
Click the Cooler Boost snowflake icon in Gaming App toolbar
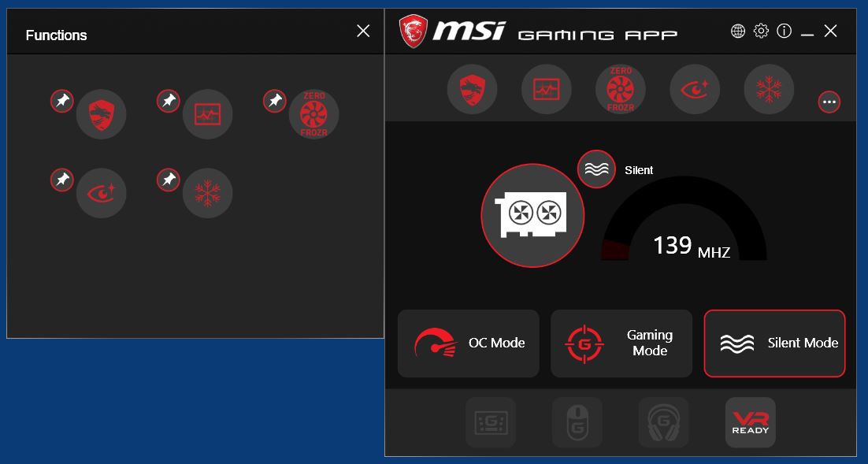(x=769, y=89)
